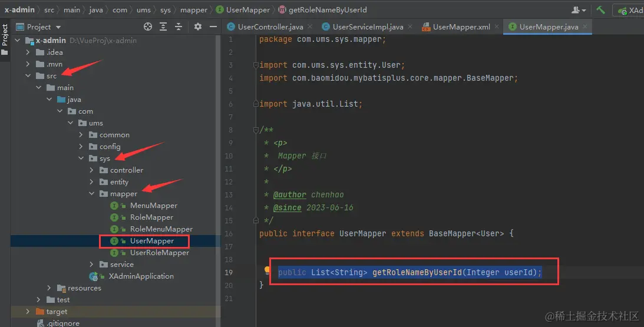Fold the imports block at line 3
Screen dimensions: 644x327
click(x=256, y=65)
